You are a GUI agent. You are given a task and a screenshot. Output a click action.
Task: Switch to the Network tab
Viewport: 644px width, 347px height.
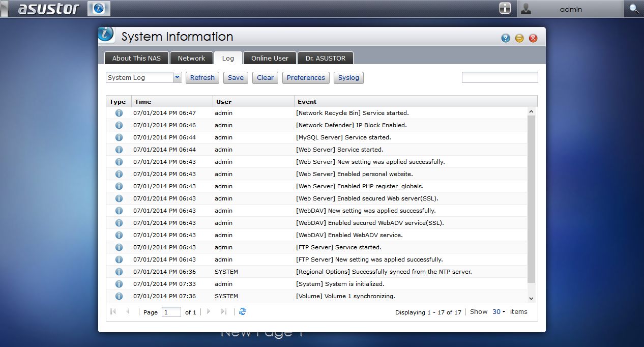(x=191, y=58)
